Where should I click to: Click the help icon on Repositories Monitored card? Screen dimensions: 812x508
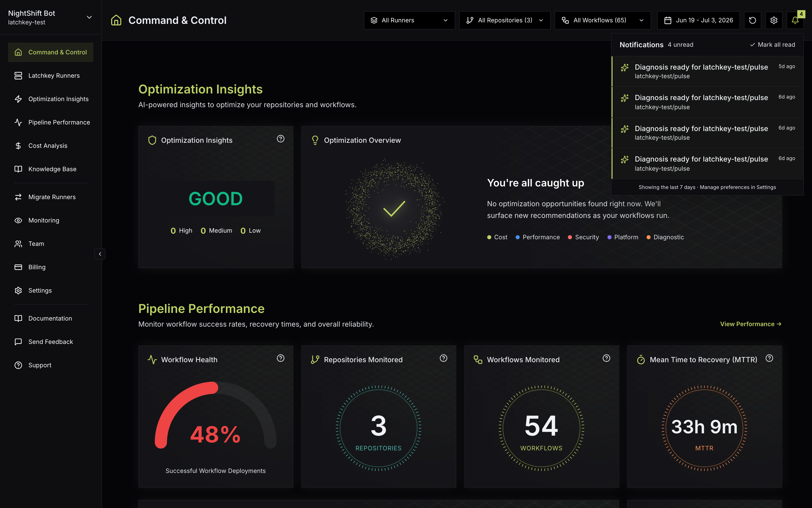click(x=444, y=358)
